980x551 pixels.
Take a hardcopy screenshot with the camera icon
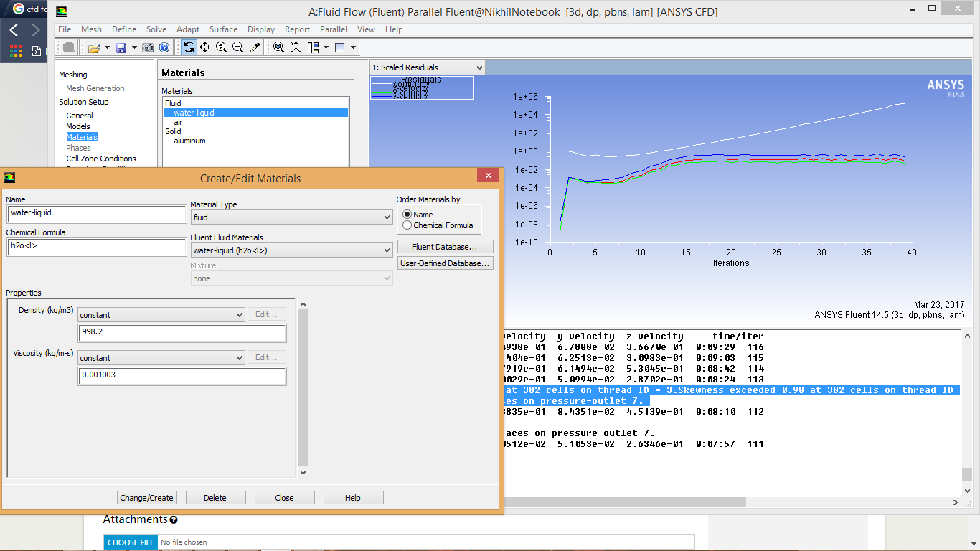click(148, 47)
